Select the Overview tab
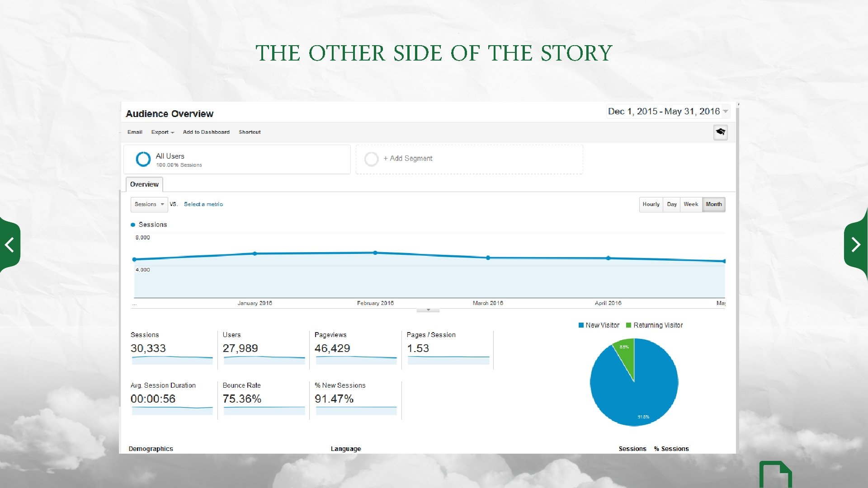Screen dimensions: 868x488 (144, 184)
